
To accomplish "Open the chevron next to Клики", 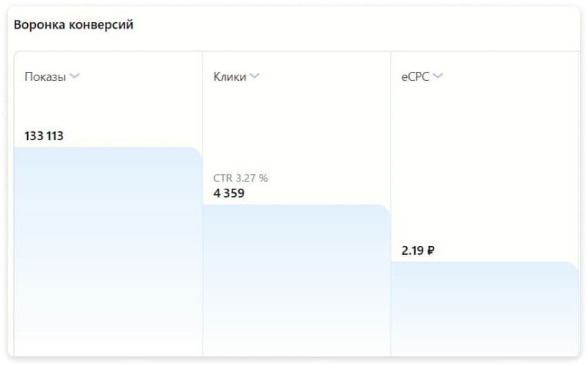I will (254, 76).
